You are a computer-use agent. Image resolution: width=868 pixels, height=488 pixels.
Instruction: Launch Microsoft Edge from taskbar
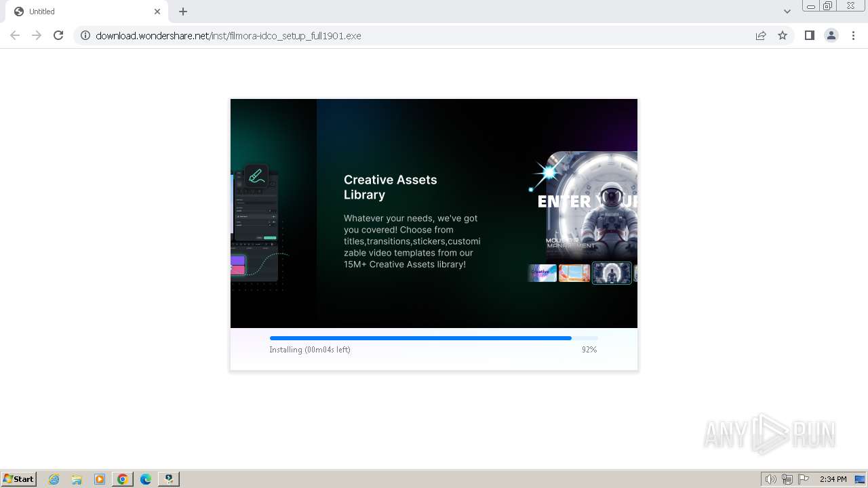(146, 479)
